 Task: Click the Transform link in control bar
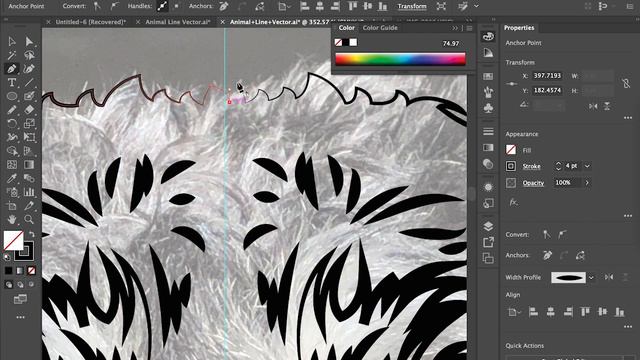pyautogui.click(x=412, y=6)
